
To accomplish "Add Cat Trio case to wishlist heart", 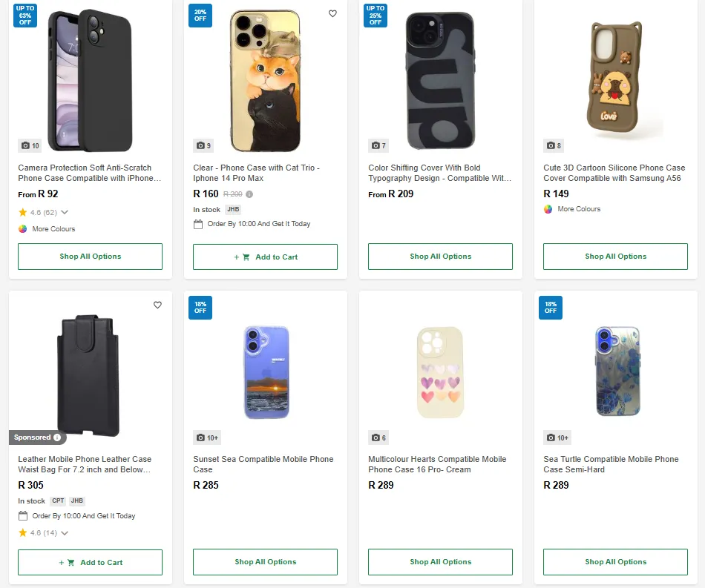I will click(x=332, y=13).
